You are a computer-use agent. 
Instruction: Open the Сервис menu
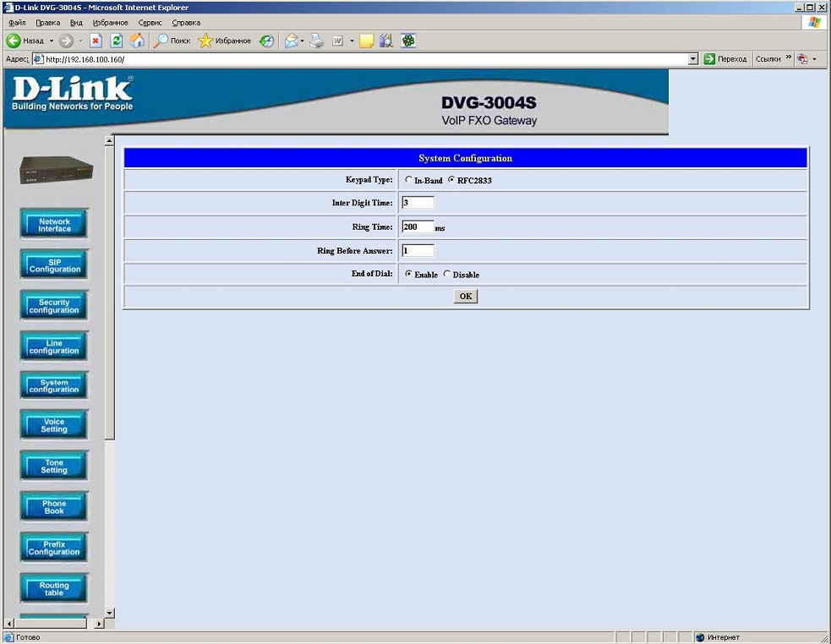[x=150, y=23]
